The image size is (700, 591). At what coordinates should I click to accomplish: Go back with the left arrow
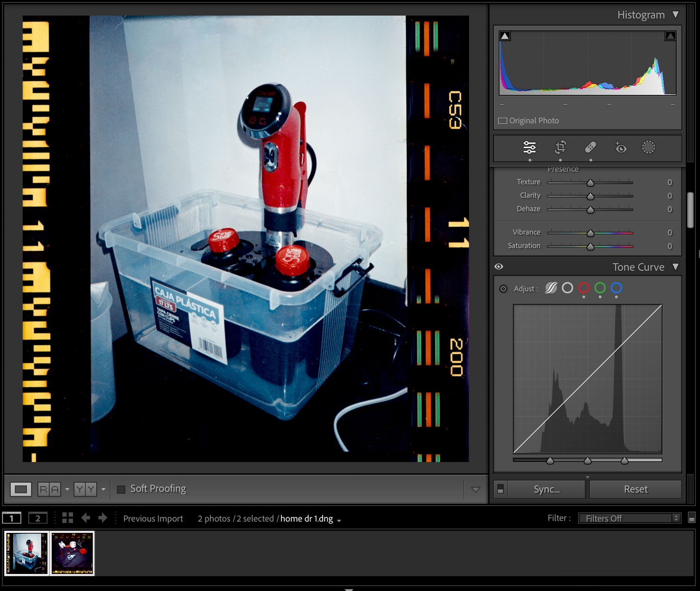coord(86,518)
